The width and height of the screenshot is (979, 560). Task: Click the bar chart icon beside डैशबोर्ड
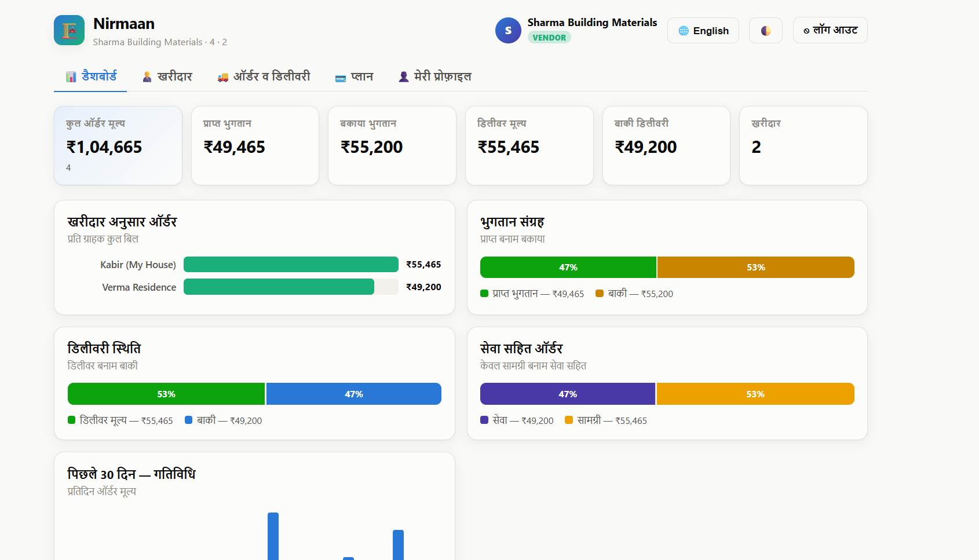(x=71, y=77)
